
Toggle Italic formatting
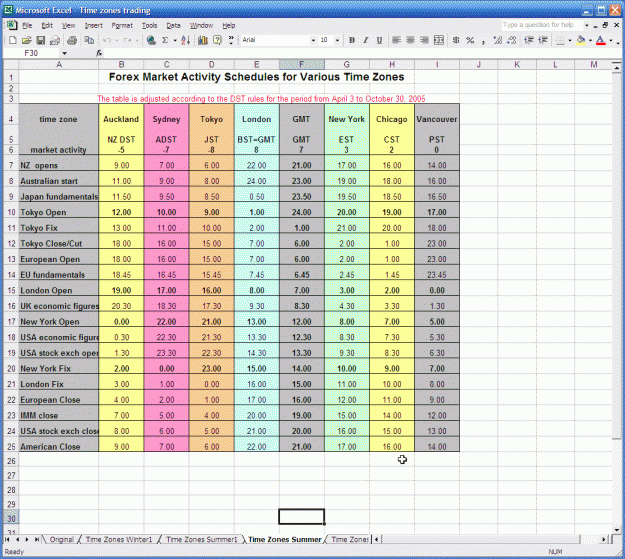pyautogui.click(x=365, y=40)
